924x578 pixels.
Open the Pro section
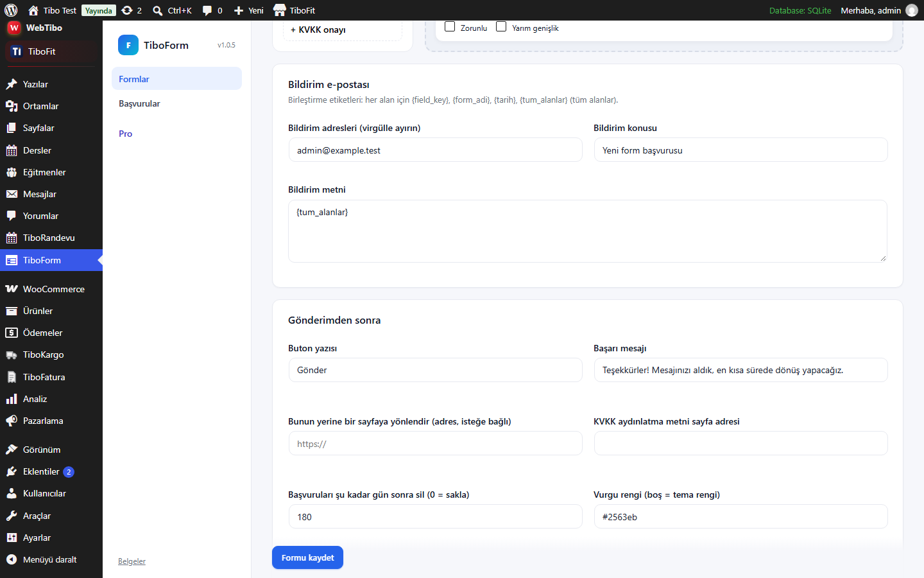(176, 134)
